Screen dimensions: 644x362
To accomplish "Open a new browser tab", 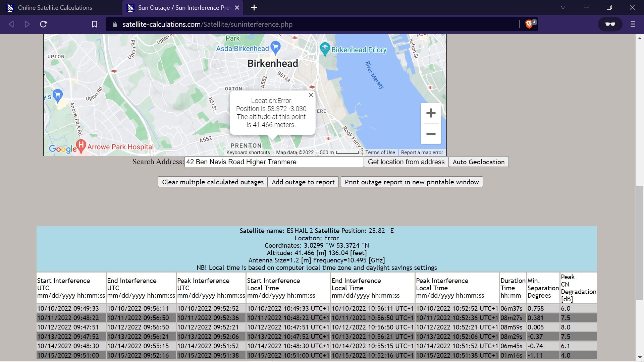I will [254, 8].
